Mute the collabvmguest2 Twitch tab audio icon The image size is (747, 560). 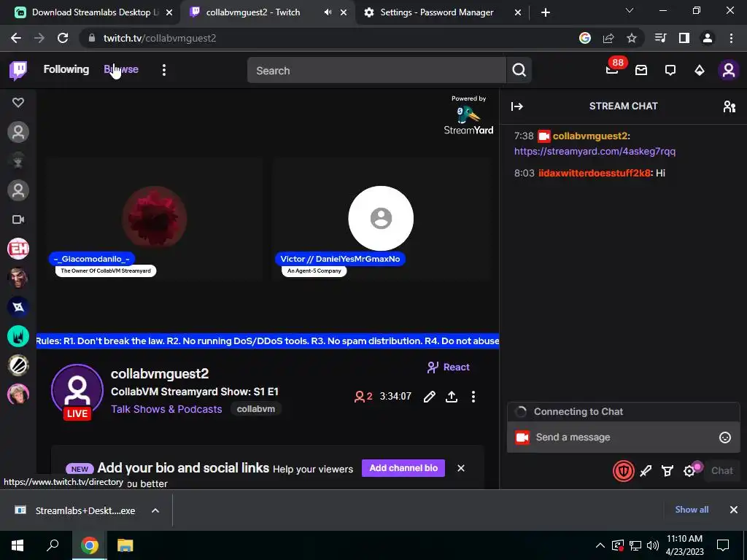click(328, 12)
